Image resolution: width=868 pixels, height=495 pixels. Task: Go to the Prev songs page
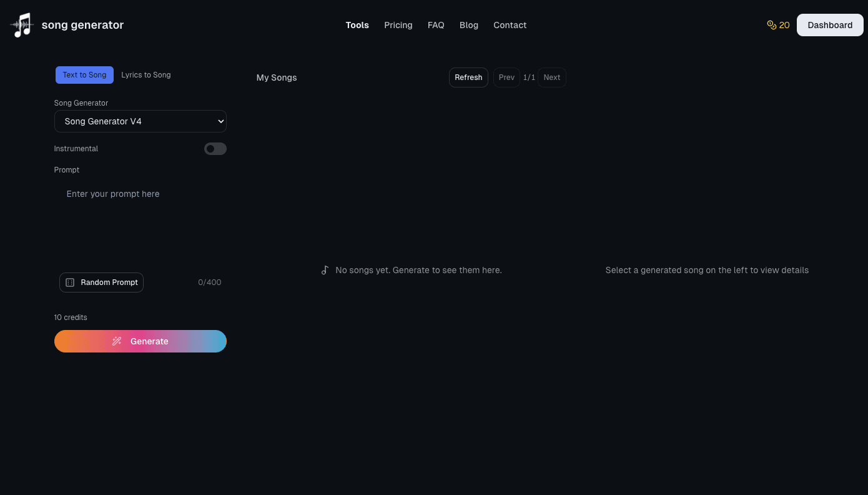(506, 77)
